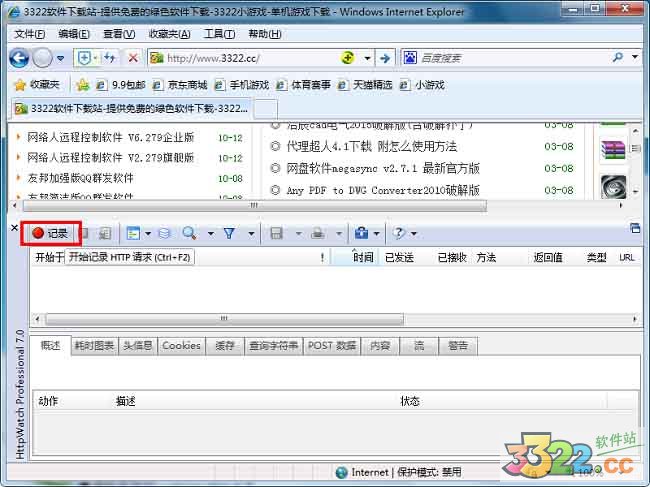Open the HttpWatch tools toolbox icon
This screenshot has height=487, width=650.
point(361,233)
